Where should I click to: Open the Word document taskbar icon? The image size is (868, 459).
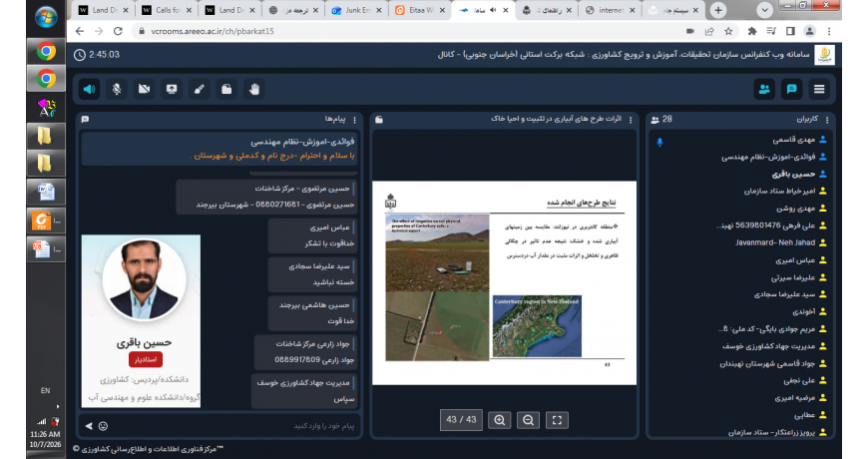(x=46, y=193)
